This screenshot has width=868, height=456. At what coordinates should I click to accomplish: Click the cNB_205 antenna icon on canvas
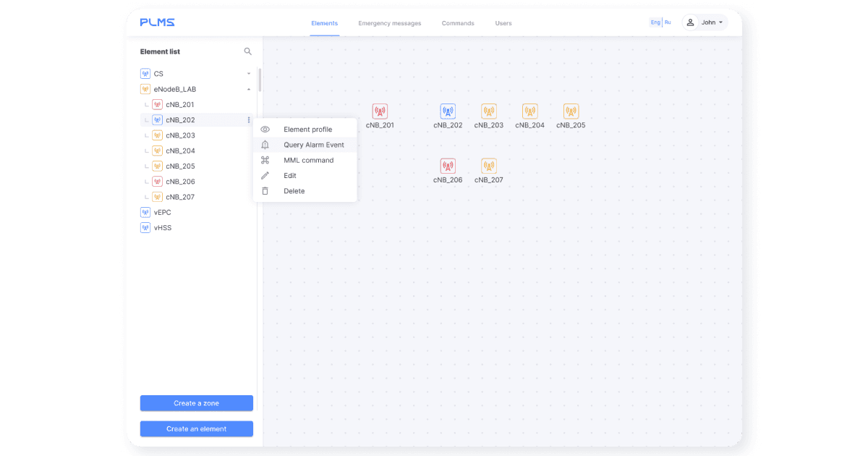571,111
